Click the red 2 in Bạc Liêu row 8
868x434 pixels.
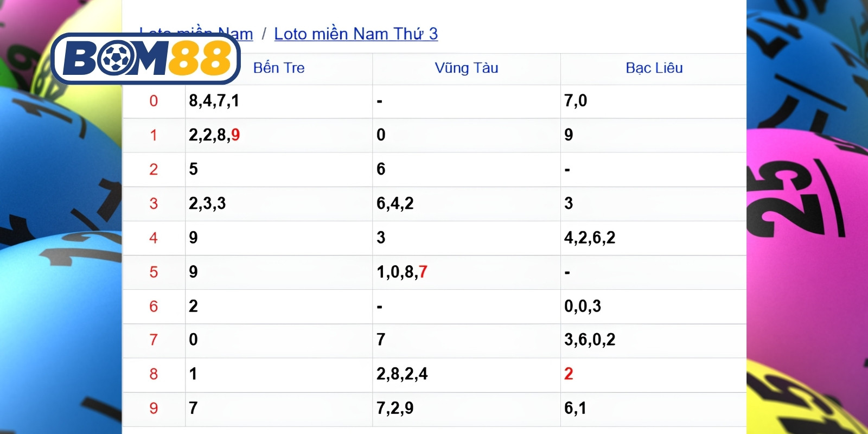click(569, 374)
